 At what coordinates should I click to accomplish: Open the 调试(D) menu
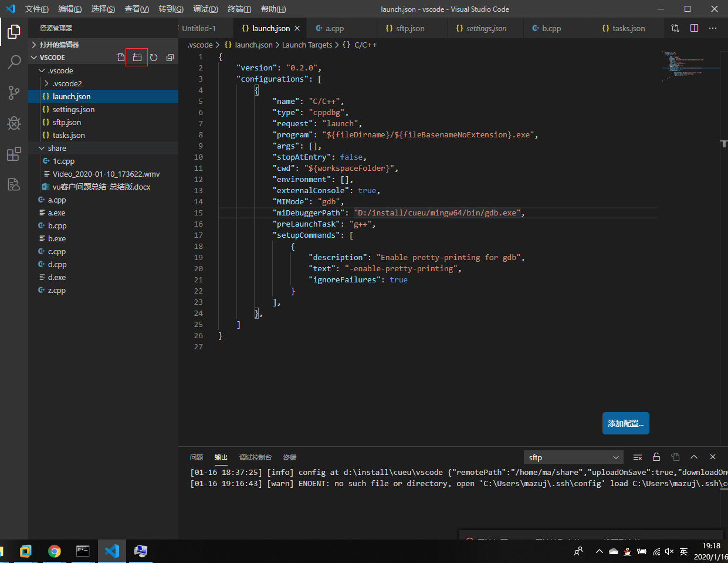tap(205, 9)
